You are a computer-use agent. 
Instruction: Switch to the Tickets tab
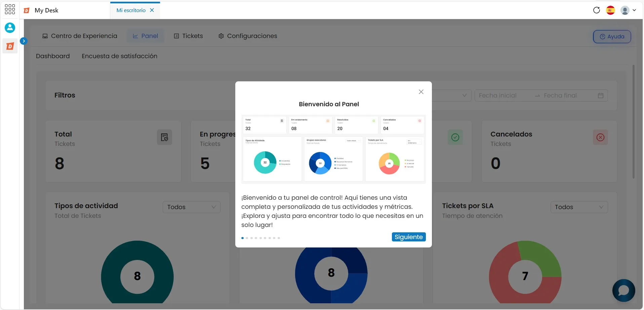[188, 36]
